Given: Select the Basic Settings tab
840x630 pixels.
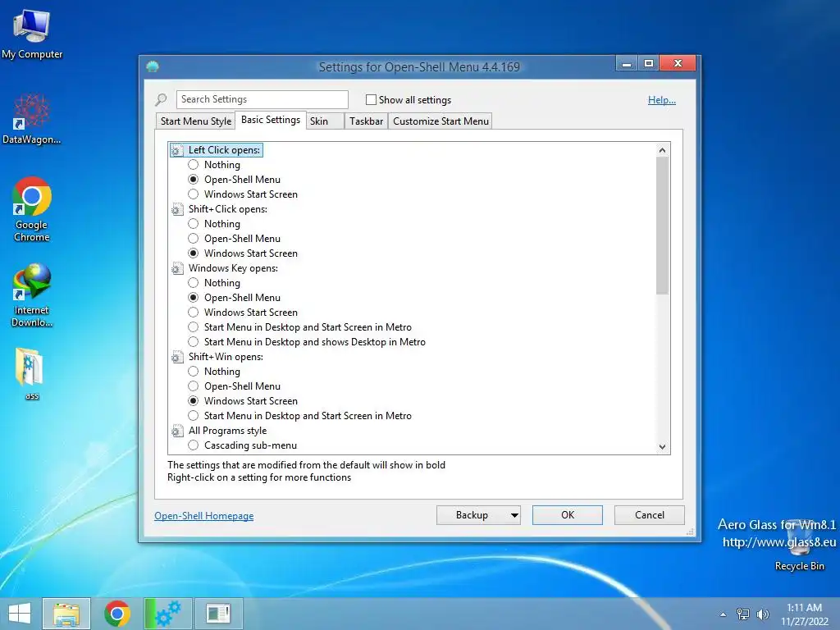Looking at the screenshot, I should (271, 120).
